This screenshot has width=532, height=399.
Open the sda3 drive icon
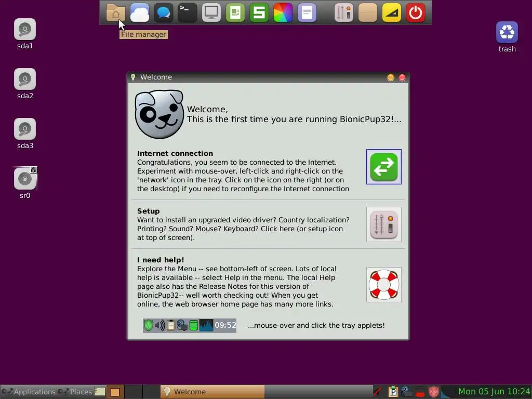pos(25,129)
